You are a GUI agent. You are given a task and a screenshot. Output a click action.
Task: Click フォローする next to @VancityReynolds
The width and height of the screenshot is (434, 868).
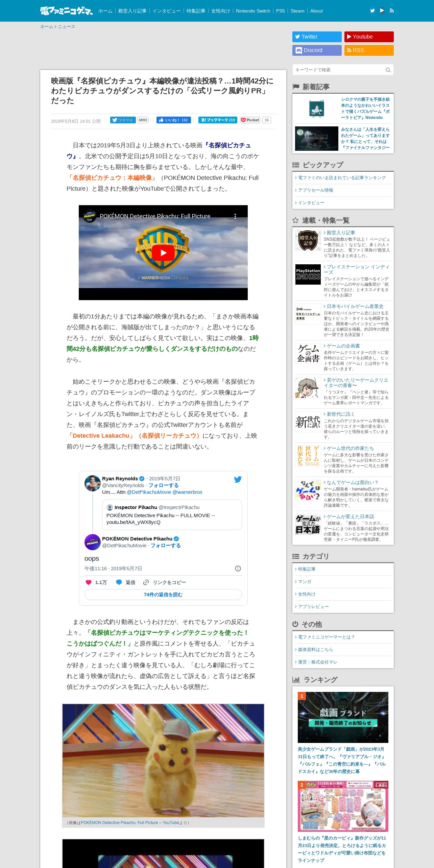point(164,485)
